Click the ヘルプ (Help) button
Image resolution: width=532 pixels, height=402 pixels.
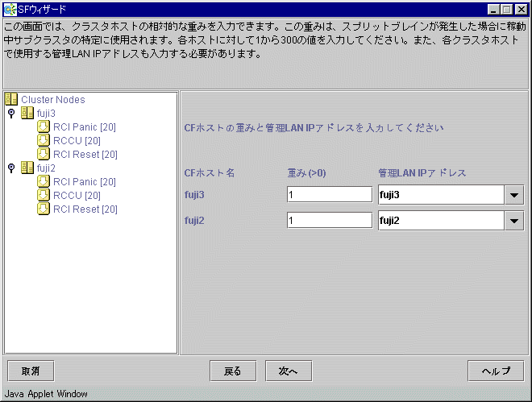click(x=496, y=371)
